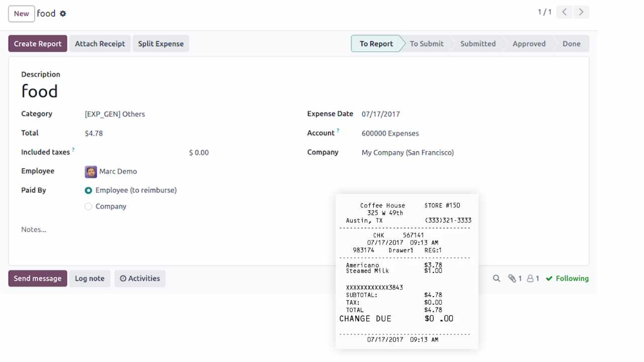Click Marc Demo's avatar thumbnail
This screenshot has height=362, width=644.
[91, 171]
